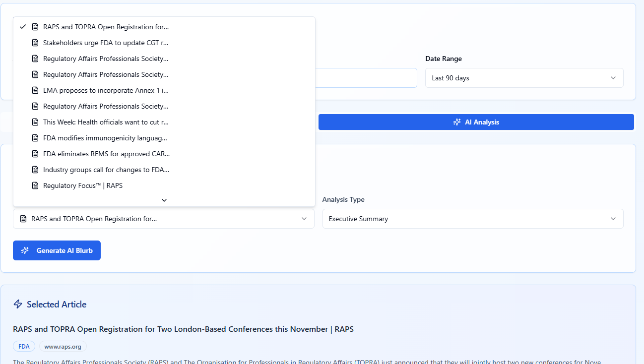Click the FDA tag badge under the article title

(x=24, y=346)
